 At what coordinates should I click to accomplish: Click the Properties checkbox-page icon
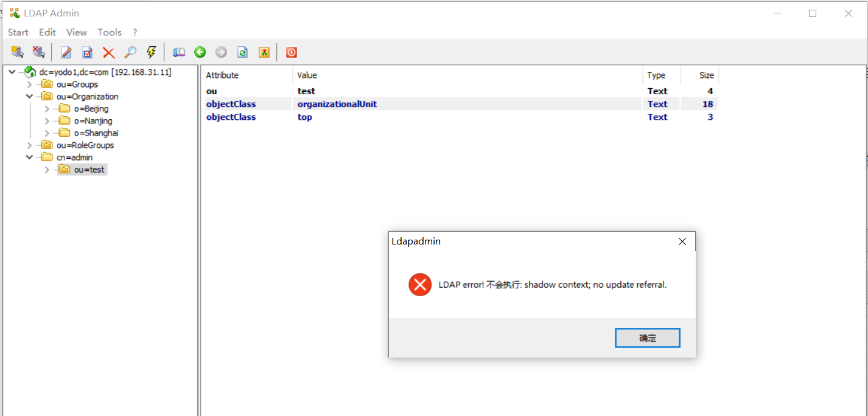tap(88, 52)
